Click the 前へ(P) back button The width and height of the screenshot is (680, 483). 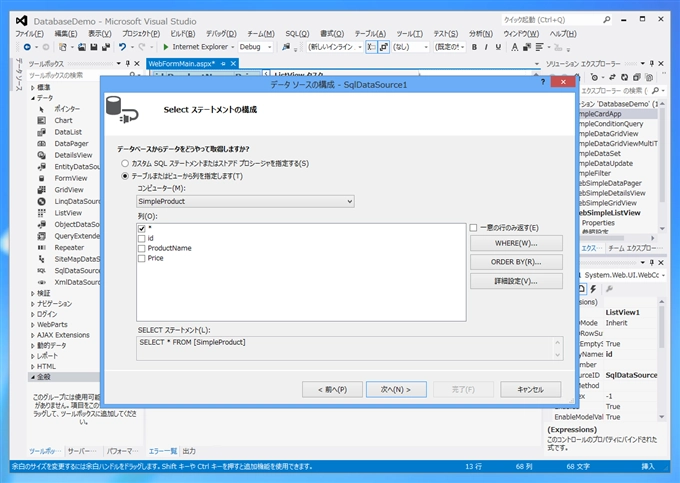332,389
